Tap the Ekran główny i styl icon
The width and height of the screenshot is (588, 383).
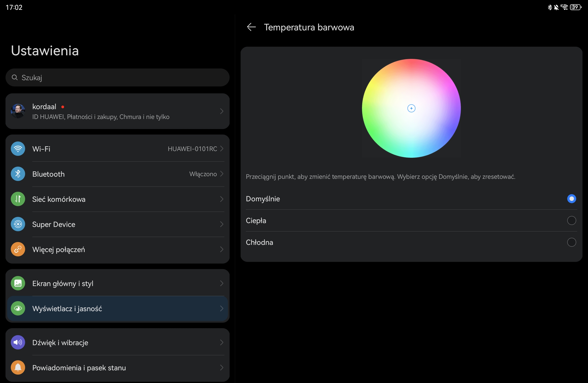(x=18, y=283)
